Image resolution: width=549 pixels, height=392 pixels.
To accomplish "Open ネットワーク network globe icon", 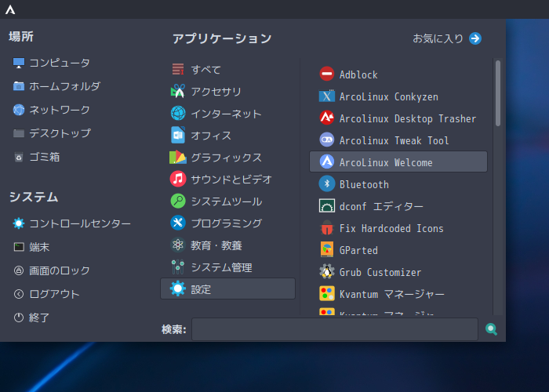I will coord(19,110).
